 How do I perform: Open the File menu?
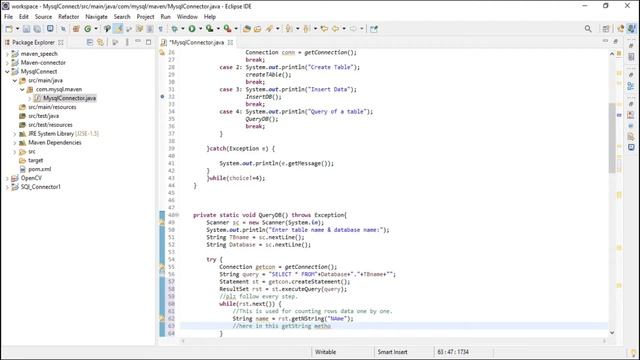(x=8, y=17)
